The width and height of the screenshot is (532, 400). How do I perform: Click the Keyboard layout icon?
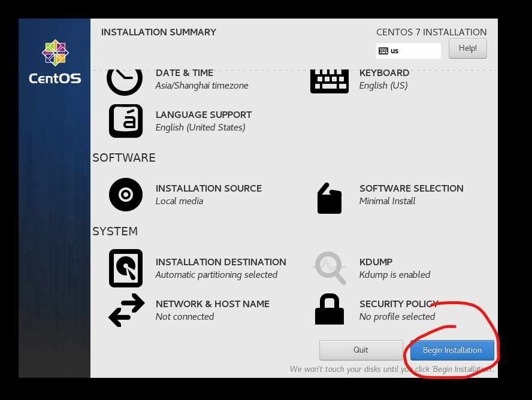coord(329,81)
